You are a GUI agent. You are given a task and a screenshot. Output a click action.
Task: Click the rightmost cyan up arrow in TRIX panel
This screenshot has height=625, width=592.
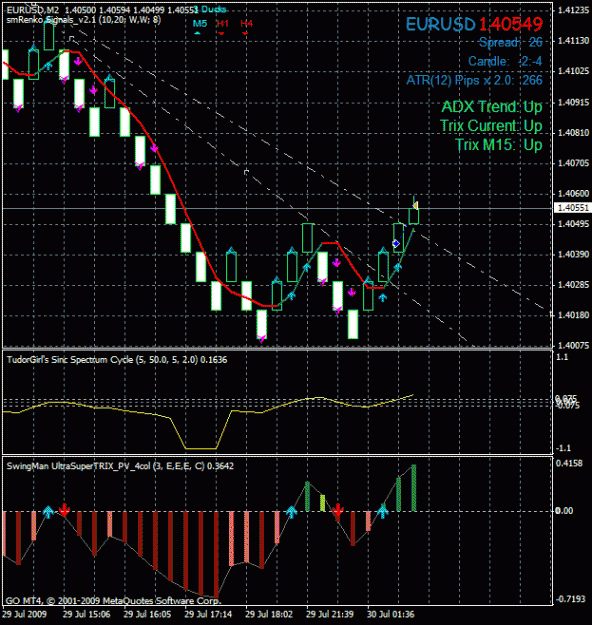click(x=383, y=512)
